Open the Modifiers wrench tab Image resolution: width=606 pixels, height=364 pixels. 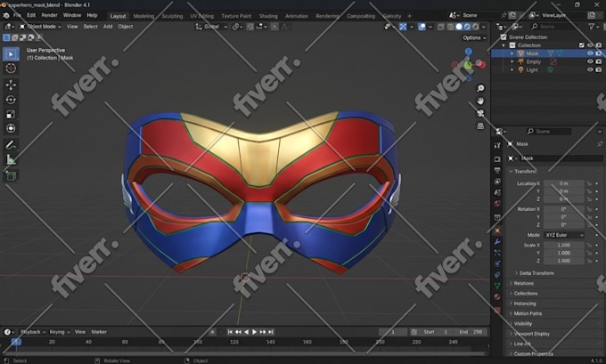pos(497,242)
